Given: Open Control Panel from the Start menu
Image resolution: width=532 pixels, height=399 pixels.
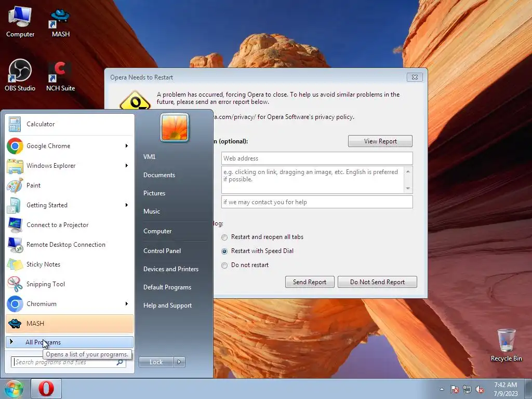Looking at the screenshot, I should tap(162, 251).
